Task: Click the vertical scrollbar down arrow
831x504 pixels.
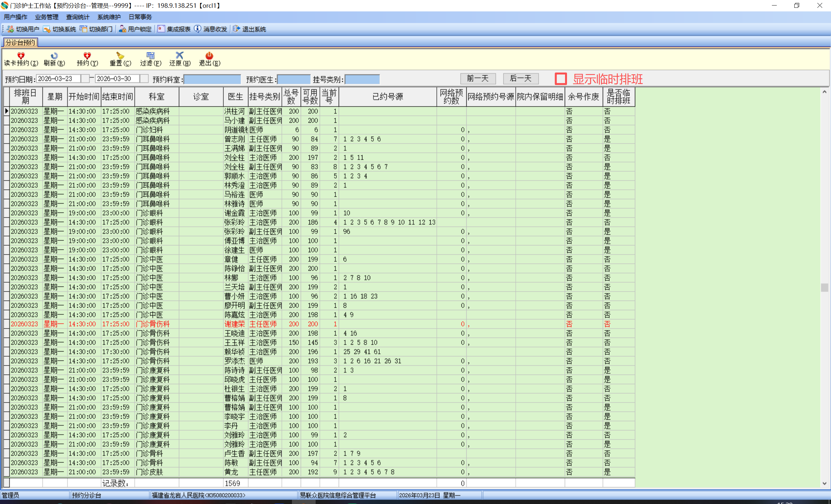Action: coord(824,483)
